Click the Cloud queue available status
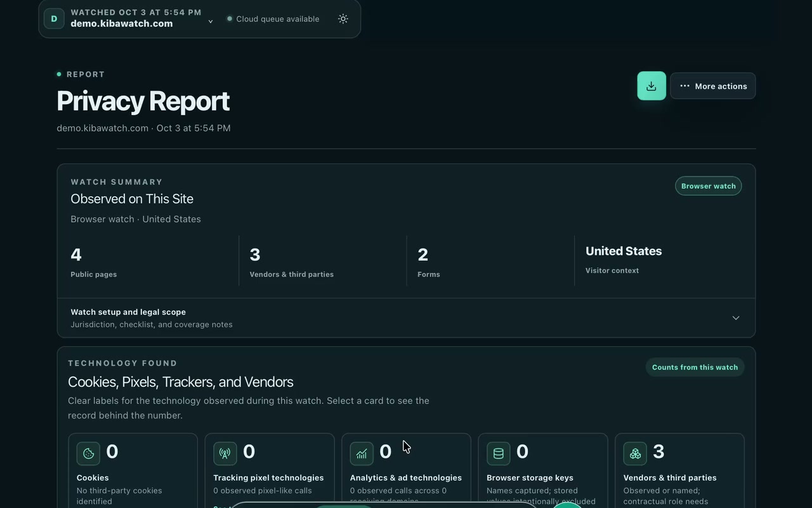The image size is (812, 508). click(273, 19)
